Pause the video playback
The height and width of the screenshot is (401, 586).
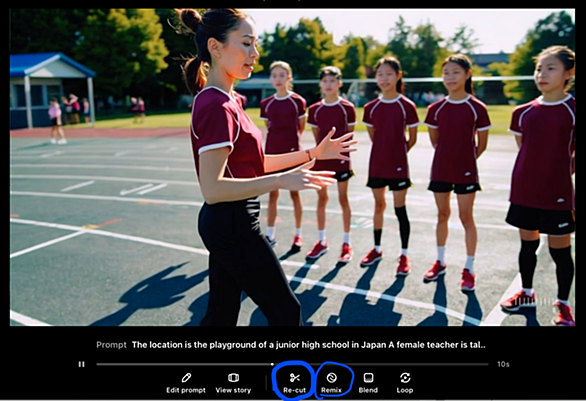coord(81,364)
